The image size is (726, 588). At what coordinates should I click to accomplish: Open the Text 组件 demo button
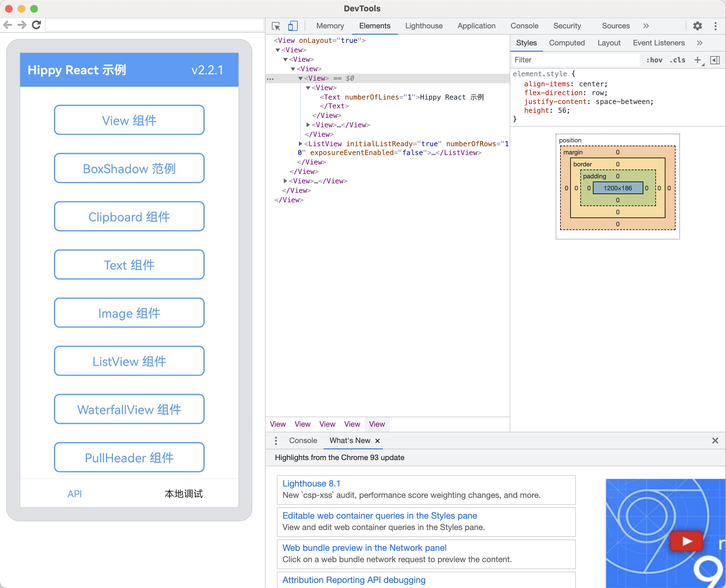129,264
